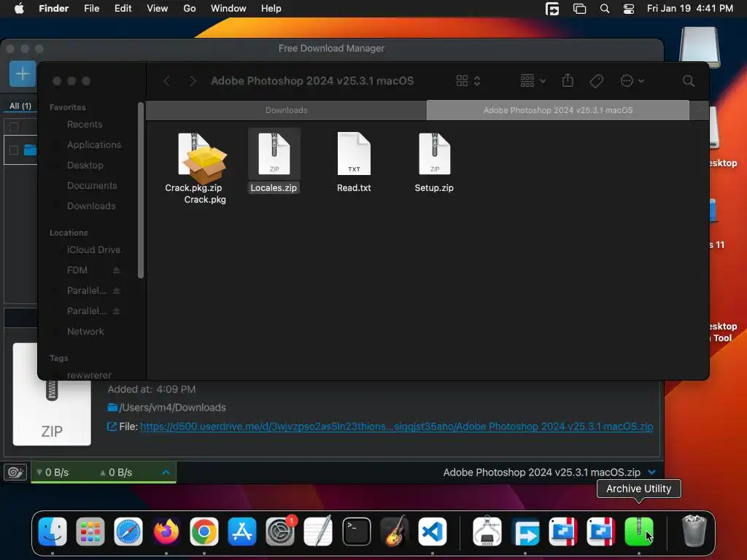
Task: Open Control Center in menu bar
Action: [628, 9]
